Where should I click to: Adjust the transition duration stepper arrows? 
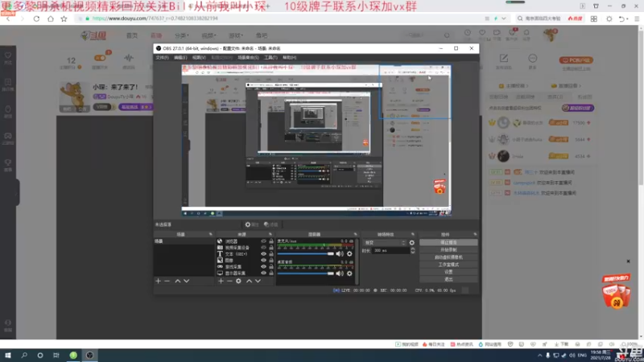pyautogui.click(x=412, y=250)
